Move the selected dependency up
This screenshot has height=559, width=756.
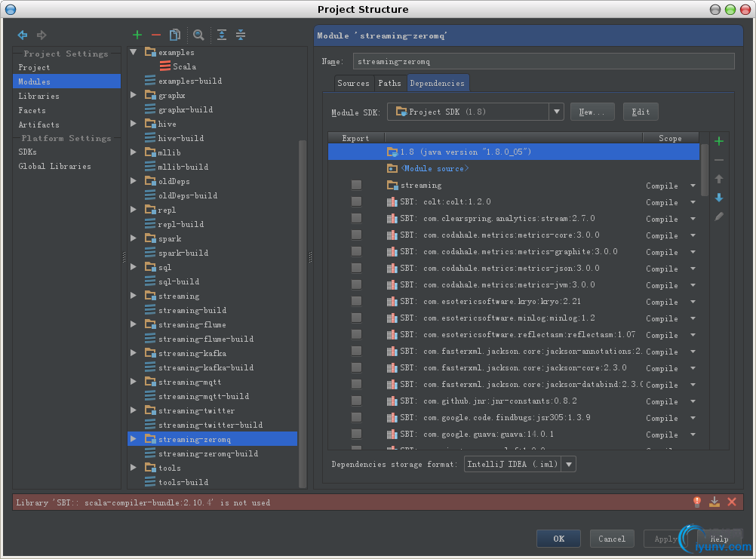pyautogui.click(x=719, y=179)
